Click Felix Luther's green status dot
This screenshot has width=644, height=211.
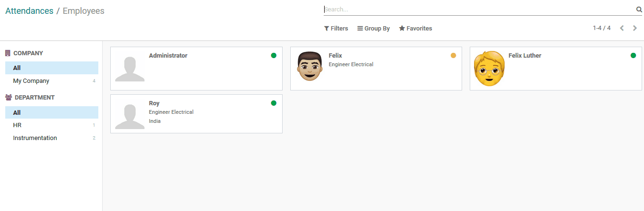pos(633,55)
